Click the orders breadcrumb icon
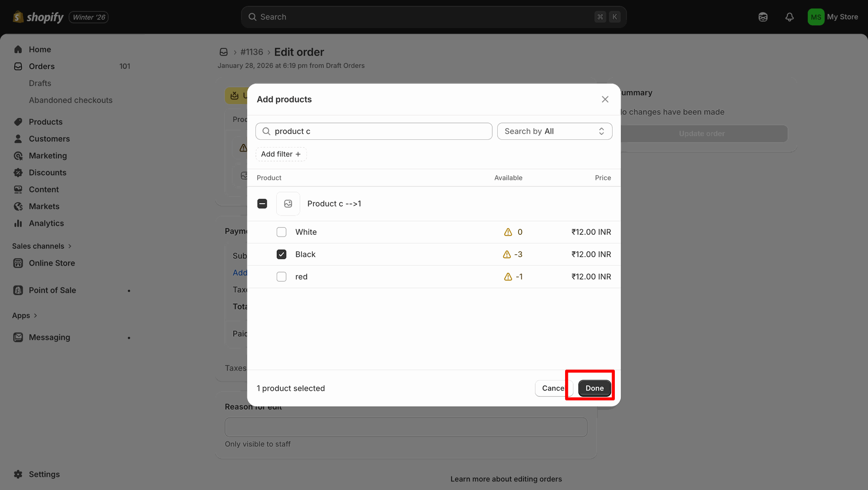 pos(223,52)
